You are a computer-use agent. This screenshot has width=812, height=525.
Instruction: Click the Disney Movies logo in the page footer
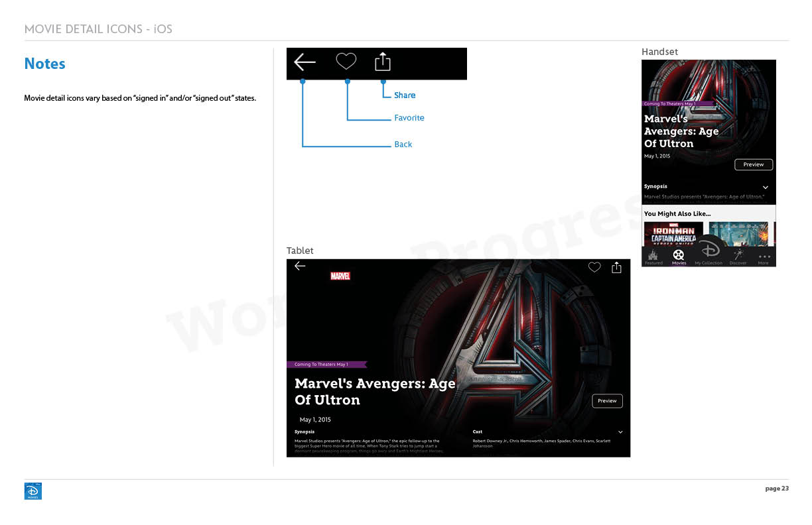(x=33, y=491)
